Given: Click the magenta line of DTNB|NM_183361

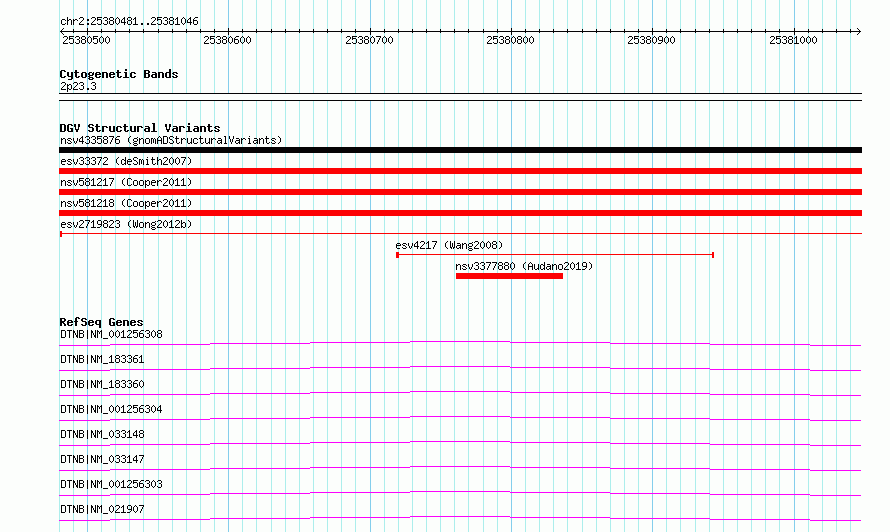Looking at the screenshot, I should (460, 368).
